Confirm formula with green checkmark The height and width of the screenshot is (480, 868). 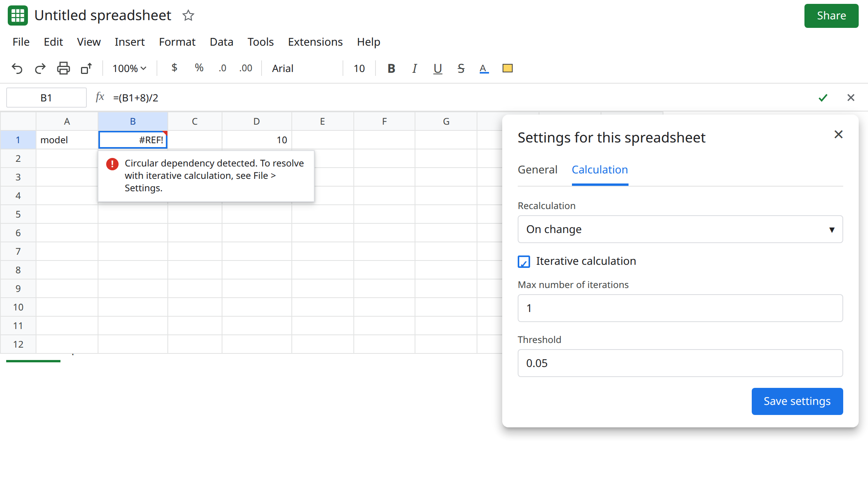(823, 98)
